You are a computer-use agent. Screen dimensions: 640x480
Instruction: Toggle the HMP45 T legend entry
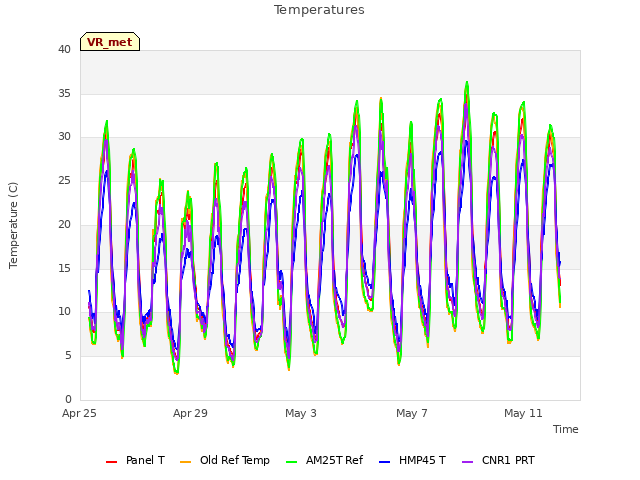[x=412, y=460]
